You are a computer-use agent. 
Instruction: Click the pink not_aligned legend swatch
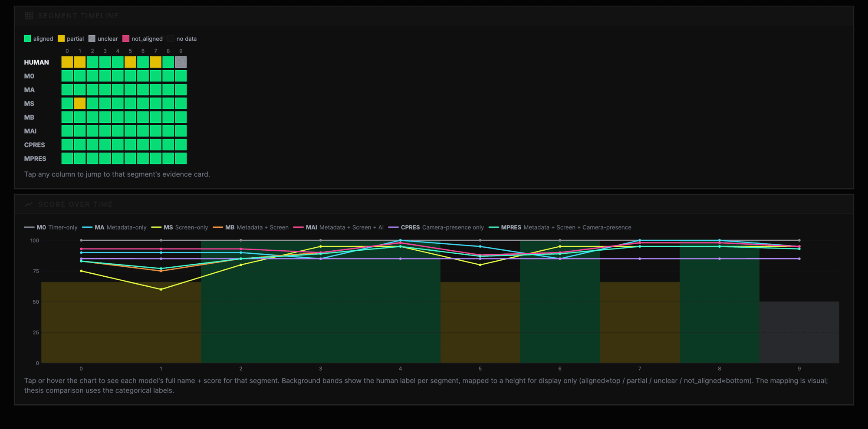(x=126, y=39)
